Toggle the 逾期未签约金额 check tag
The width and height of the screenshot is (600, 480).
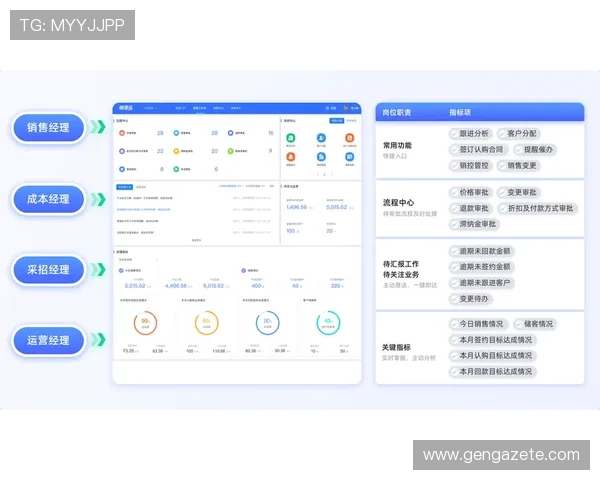481,267
